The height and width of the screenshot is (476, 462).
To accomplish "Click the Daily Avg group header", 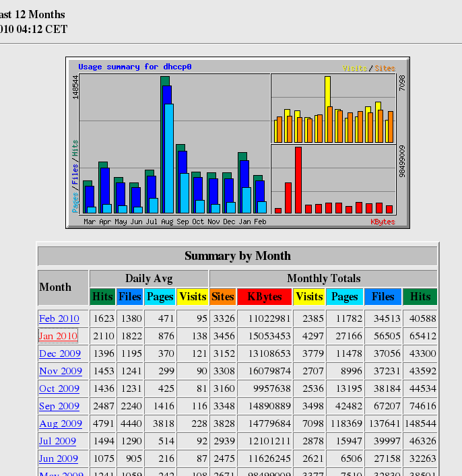I will tap(149, 278).
